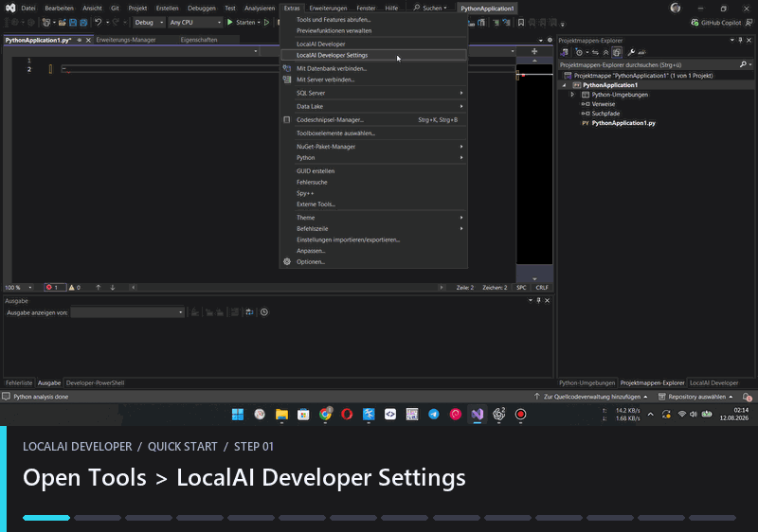Open the Erweiterungen menu
The image size is (758, 532).
point(328,9)
